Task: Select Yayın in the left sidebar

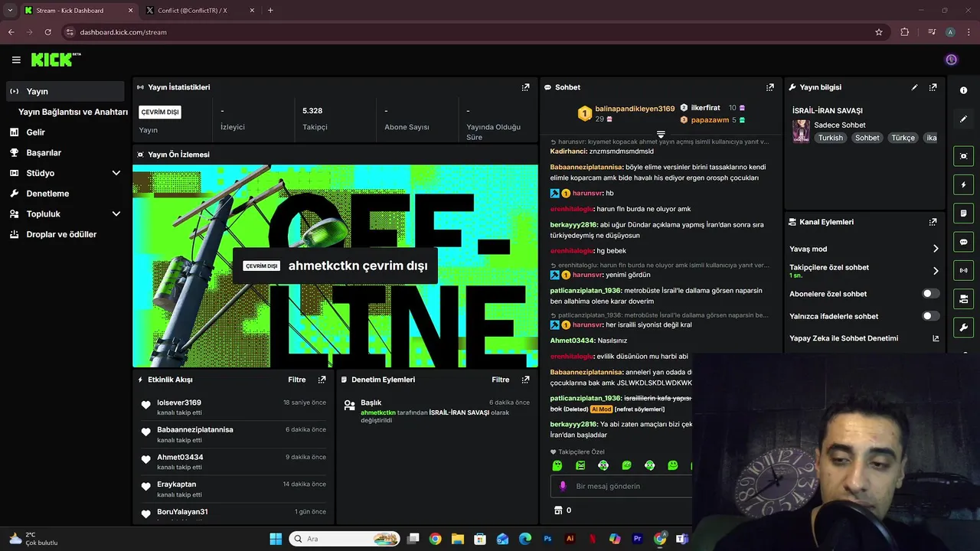Action: point(65,91)
